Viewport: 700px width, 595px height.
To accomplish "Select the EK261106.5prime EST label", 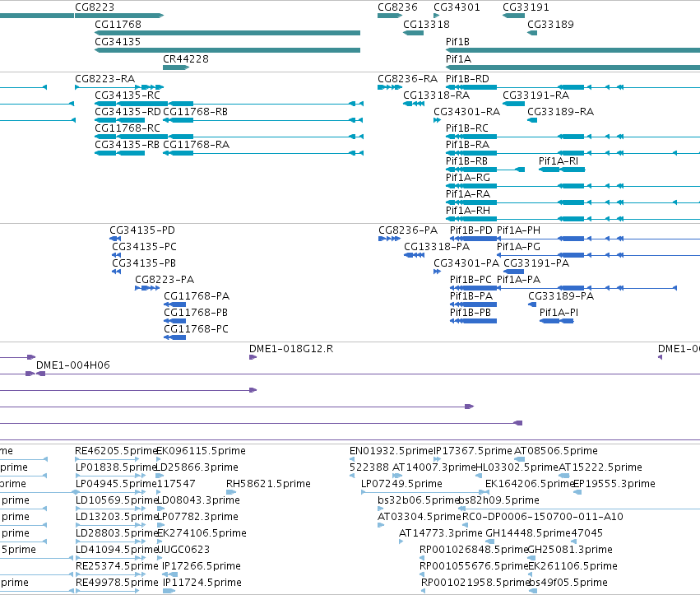I will (573, 566).
